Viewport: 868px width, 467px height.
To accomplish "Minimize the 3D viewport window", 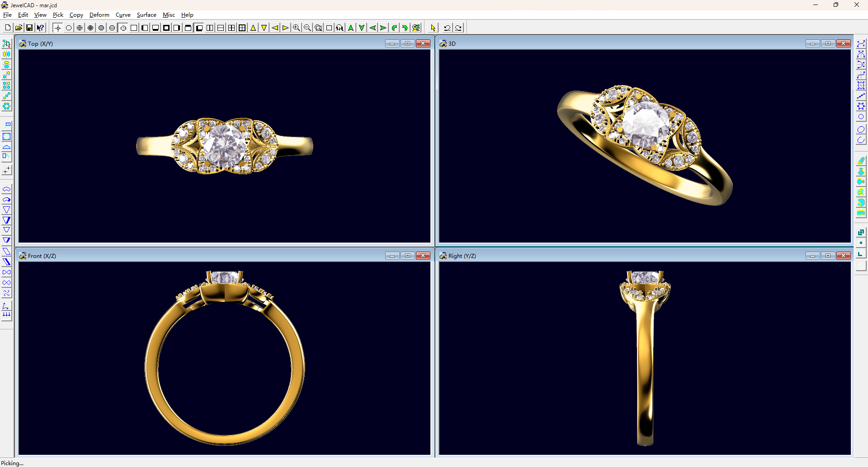I will [812, 43].
